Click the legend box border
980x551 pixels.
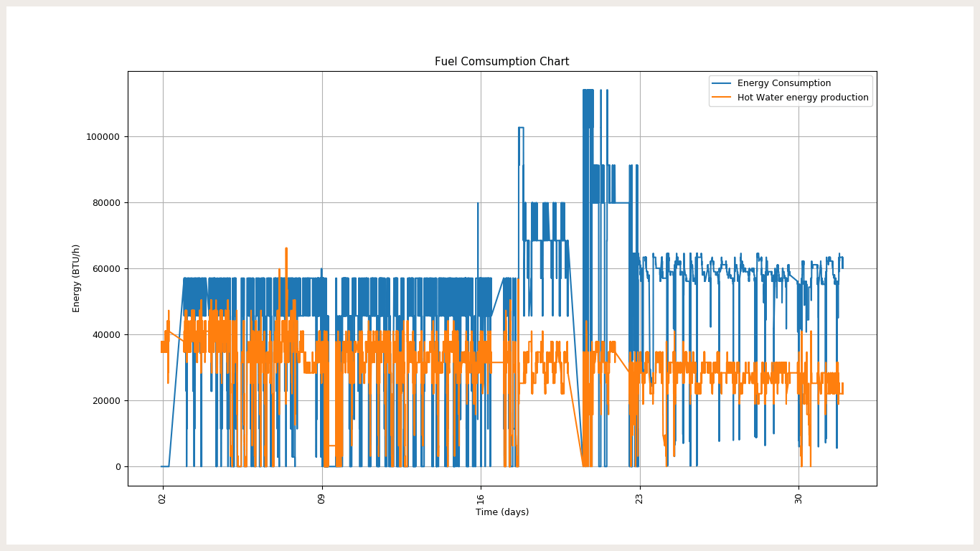pos(791,75)
